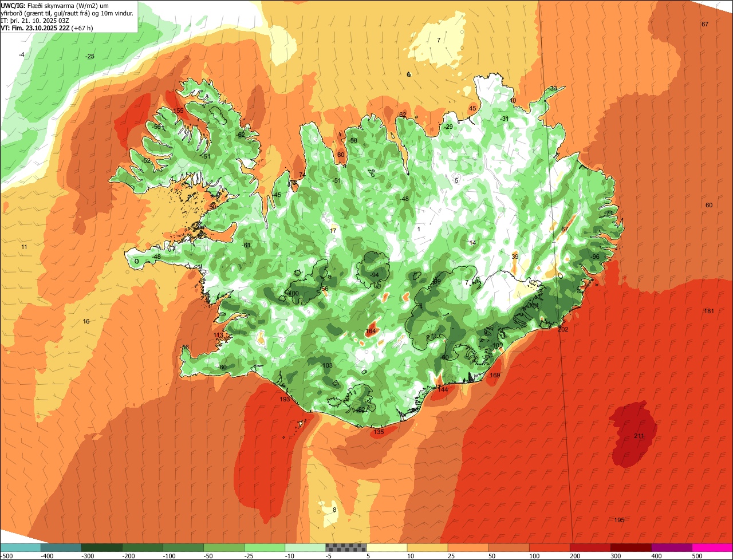Click the legend swatch between -400 and -300
Viewport: 733px width, 560px height.
[61, 547]
